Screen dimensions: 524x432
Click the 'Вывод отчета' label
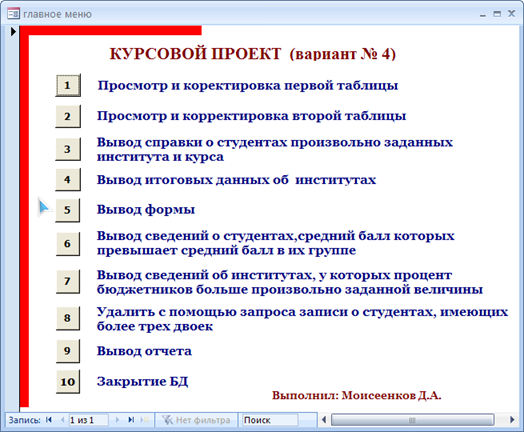click(144, 351)
